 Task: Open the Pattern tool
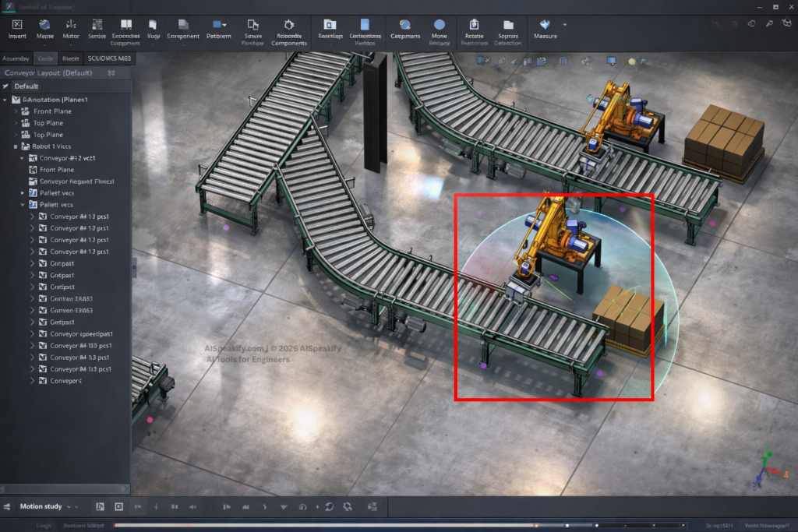[218, 25]
